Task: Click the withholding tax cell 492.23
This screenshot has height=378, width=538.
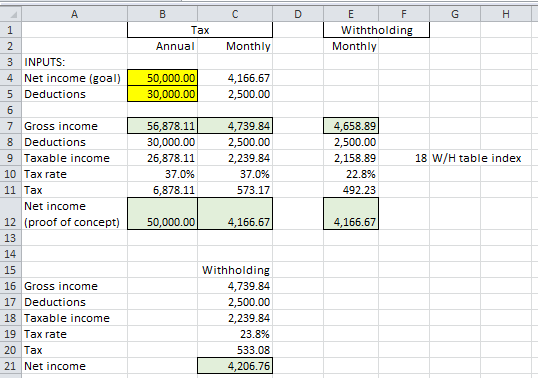Action: 351,190
